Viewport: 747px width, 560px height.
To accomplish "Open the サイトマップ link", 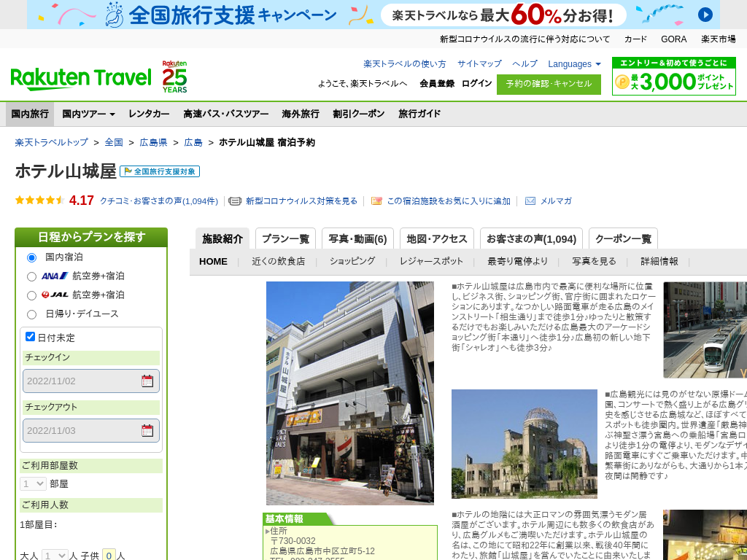I will pyautogui.click(x=479, y=64).
